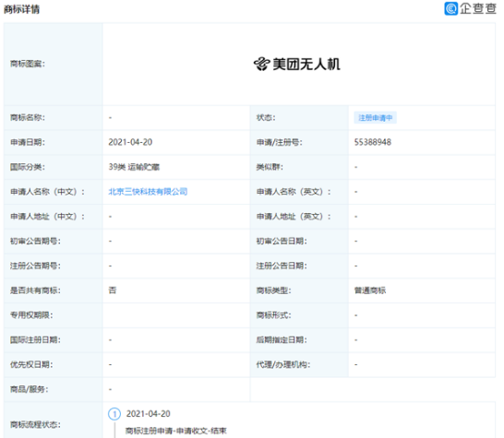The height and width of the screenshot is (438, 504).
Task: Click the 注册公告期号 label
Action: pos(35,266)
